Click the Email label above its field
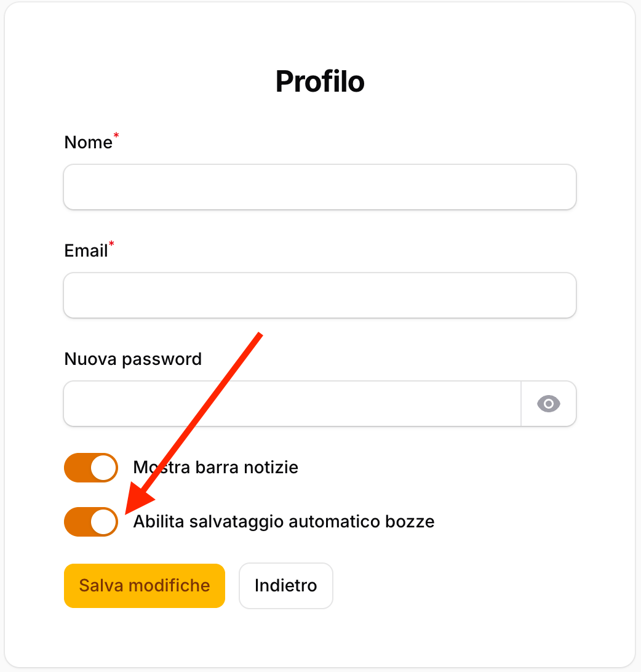This screenshot has height=672, width=641. pos(85,250)
